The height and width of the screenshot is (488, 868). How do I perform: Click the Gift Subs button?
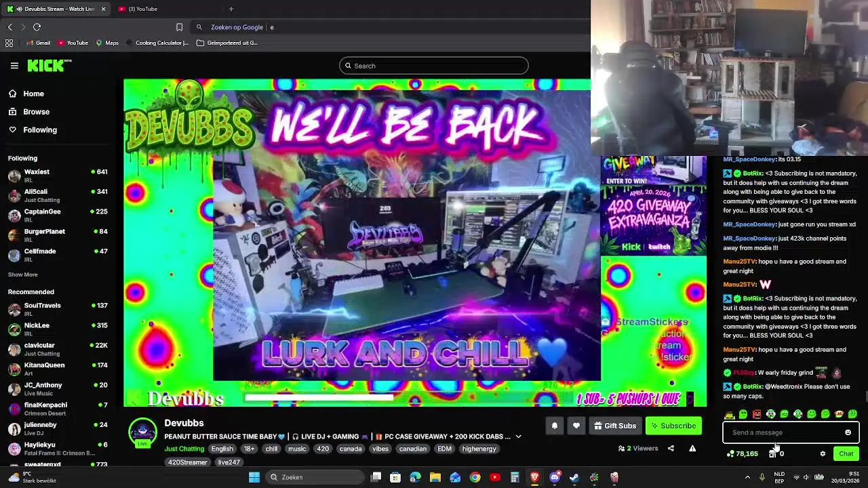(x=615, y=426)
